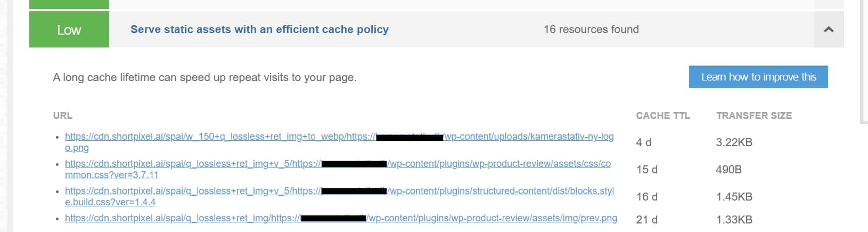Image resolution: width=868 pixels, height=232 pixels.
Task: Click the CACHE TTL column header
Action: (662, 116)
